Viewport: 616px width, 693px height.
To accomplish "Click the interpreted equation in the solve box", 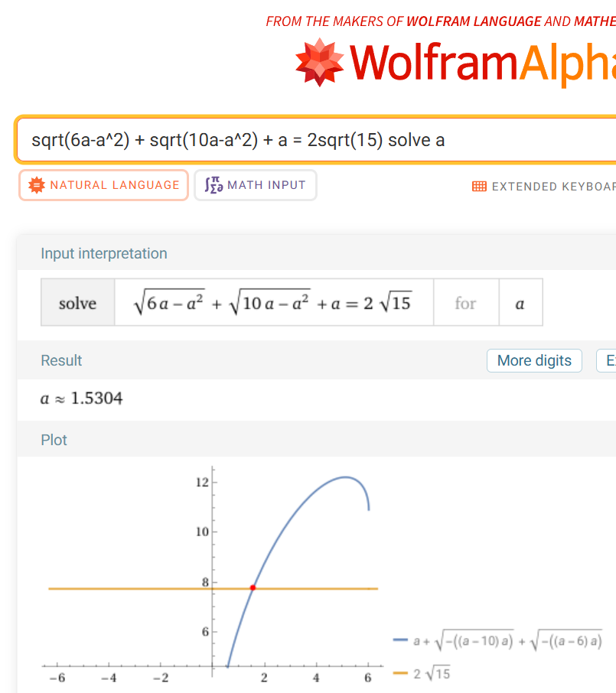I will (273, 304).
